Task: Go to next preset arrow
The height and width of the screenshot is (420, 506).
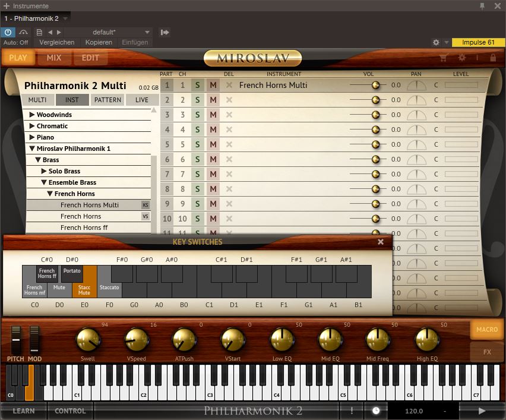Action: [59, 32]
